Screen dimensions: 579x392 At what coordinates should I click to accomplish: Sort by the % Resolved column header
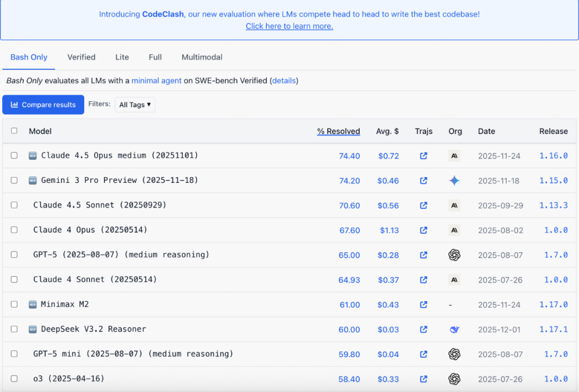338,131
